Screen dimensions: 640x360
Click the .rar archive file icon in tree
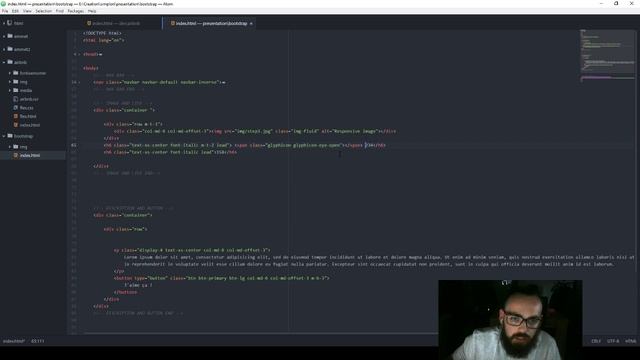[16, 99]
